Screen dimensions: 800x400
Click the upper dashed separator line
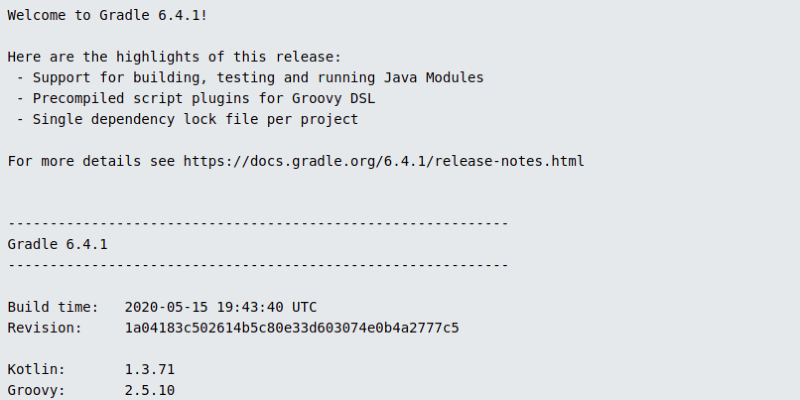(258, 223)
